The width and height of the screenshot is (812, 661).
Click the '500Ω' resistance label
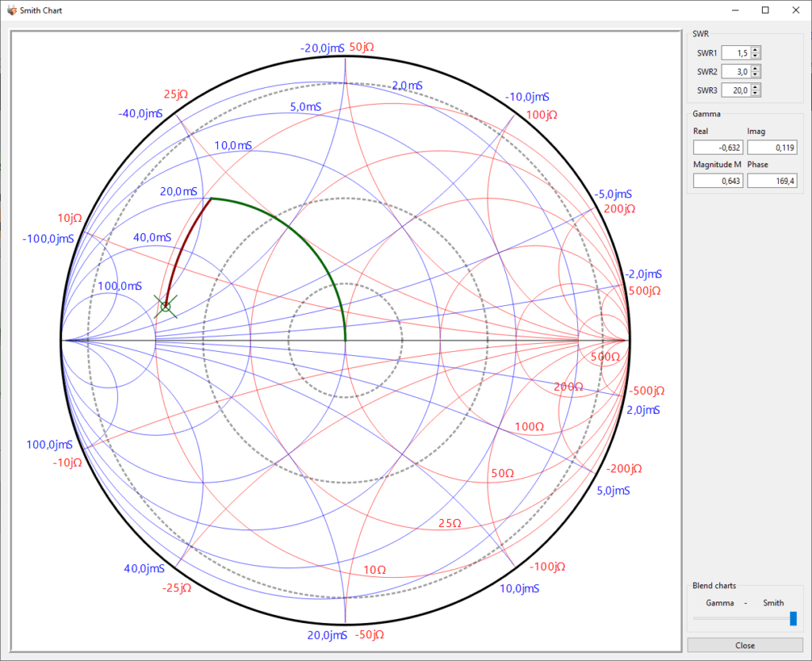605,357
